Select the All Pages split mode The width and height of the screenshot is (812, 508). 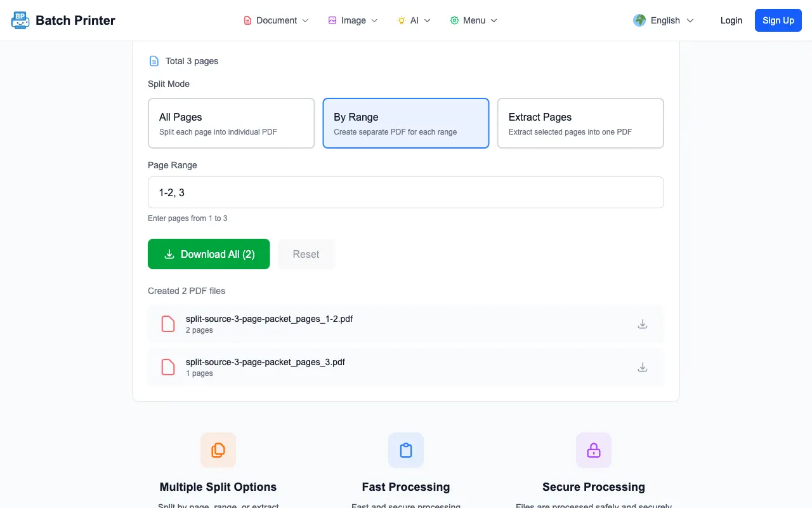pyautogui.click(x=232, y=123)
